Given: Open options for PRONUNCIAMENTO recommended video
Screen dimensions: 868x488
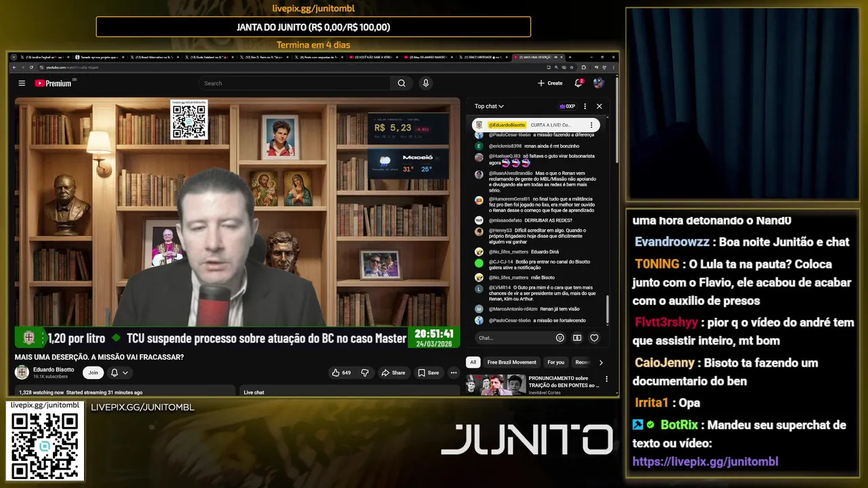Looking at the screenshot, I should coord(606,379).
